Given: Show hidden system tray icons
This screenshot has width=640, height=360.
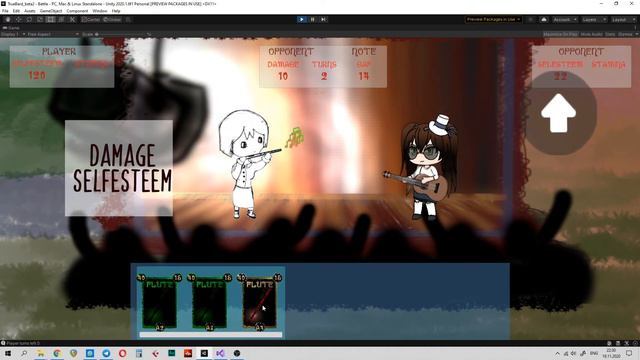Looking at the screenshot, I should 558,353.
